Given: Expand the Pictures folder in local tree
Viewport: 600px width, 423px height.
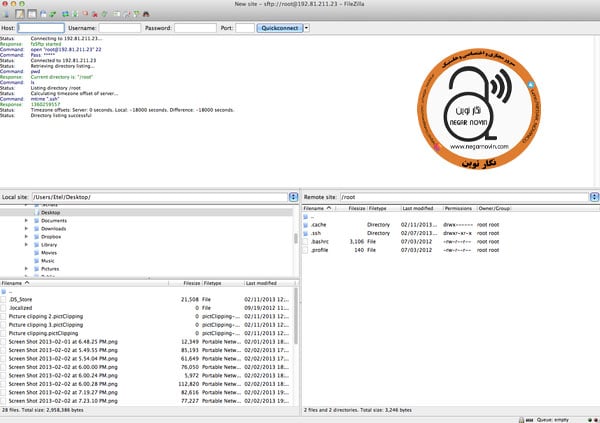Looking at the screenshot, I should tap(26, 269).
